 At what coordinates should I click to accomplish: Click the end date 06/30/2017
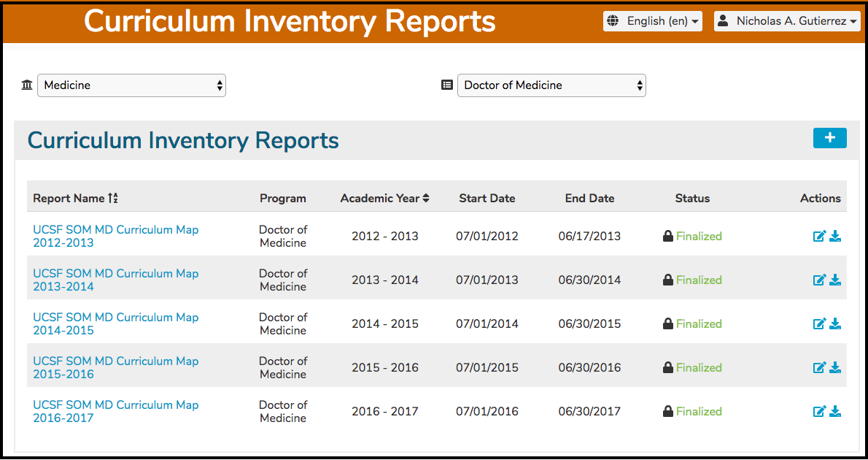click(589, 412)
